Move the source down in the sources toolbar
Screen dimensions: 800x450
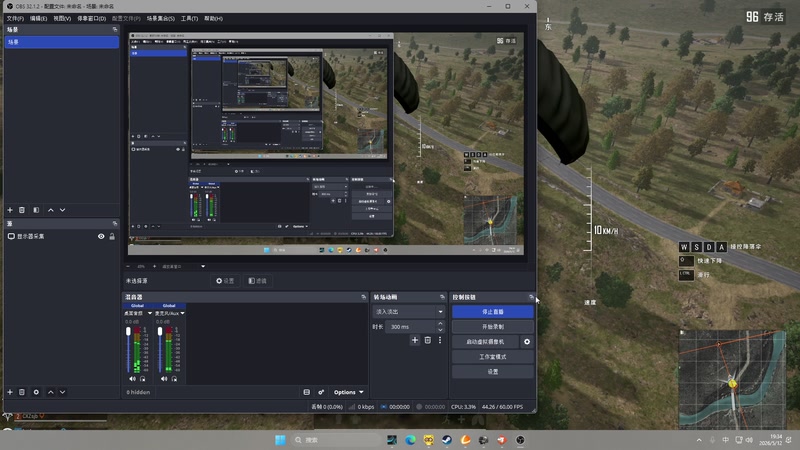62,392
